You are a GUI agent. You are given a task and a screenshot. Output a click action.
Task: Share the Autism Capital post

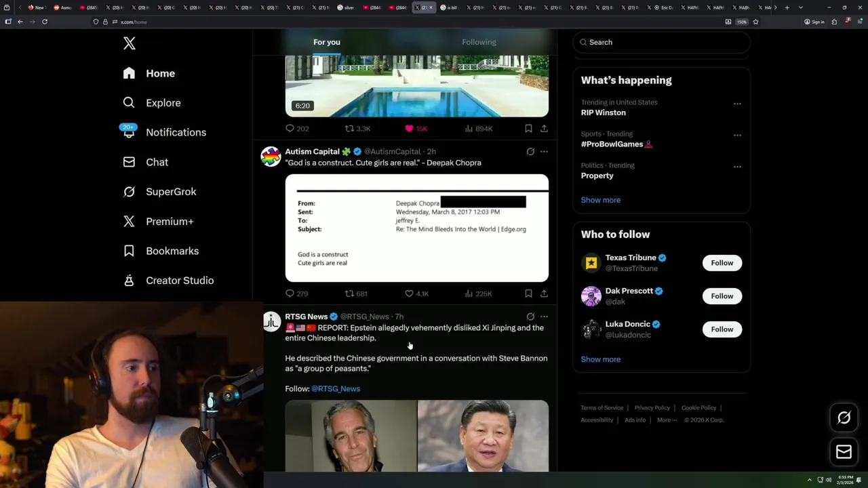pos(544,293)
